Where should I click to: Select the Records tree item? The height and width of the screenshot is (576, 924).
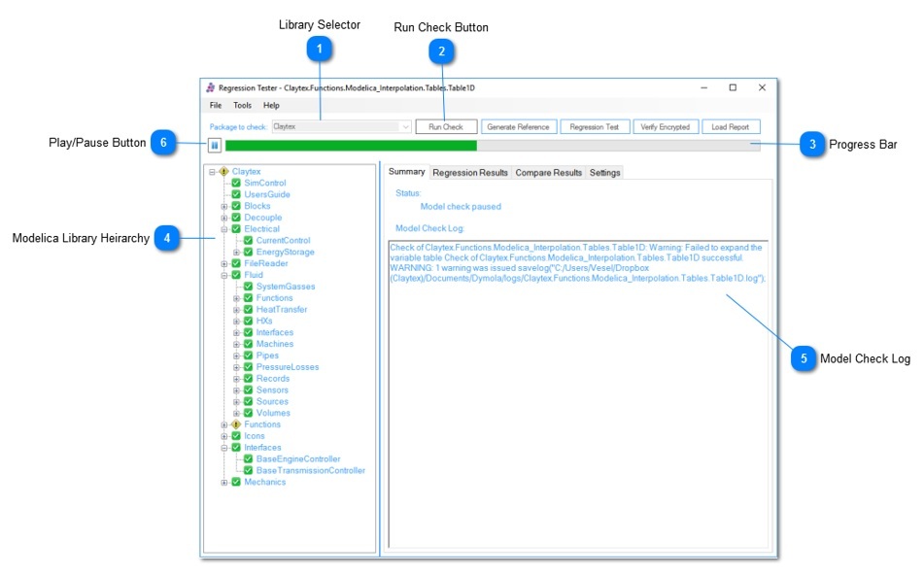coord(273,378)
